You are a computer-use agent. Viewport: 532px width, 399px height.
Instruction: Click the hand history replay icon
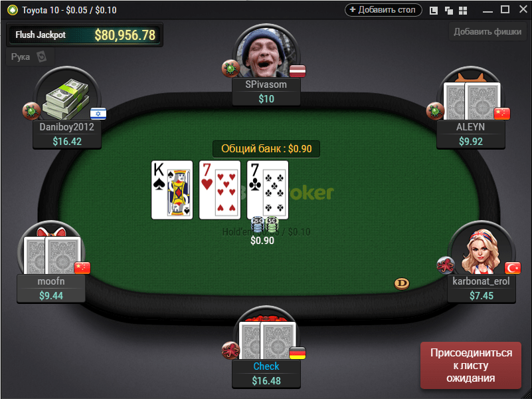point(41,57)
